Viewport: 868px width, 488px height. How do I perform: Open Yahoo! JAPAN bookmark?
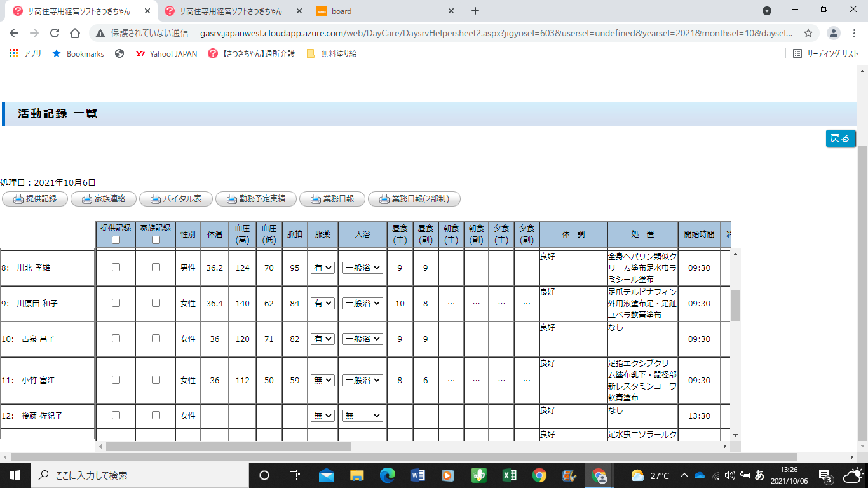tap(166, 54)
